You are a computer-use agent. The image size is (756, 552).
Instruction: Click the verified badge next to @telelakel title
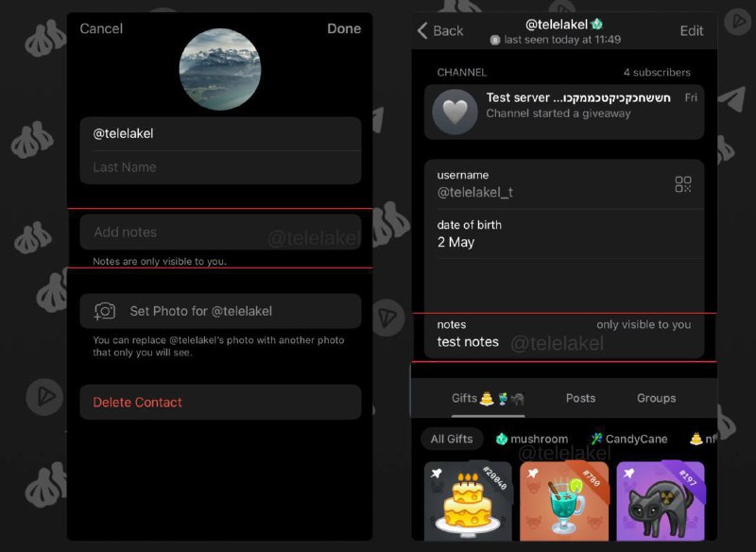[x=597, y=24]
